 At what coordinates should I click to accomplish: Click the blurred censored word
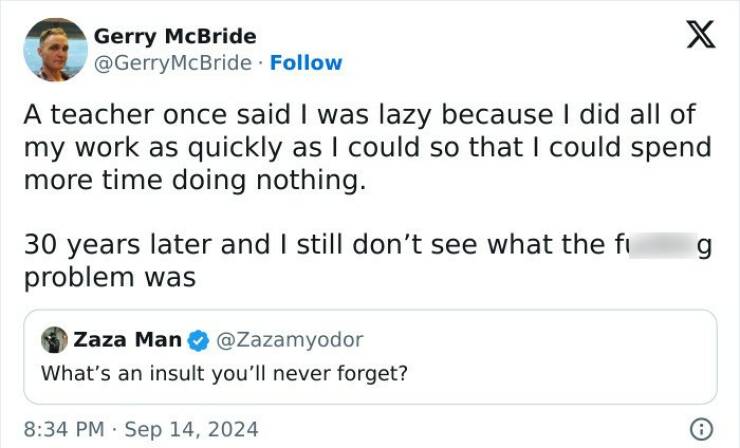pyautogui.click(x=663, y=246)
